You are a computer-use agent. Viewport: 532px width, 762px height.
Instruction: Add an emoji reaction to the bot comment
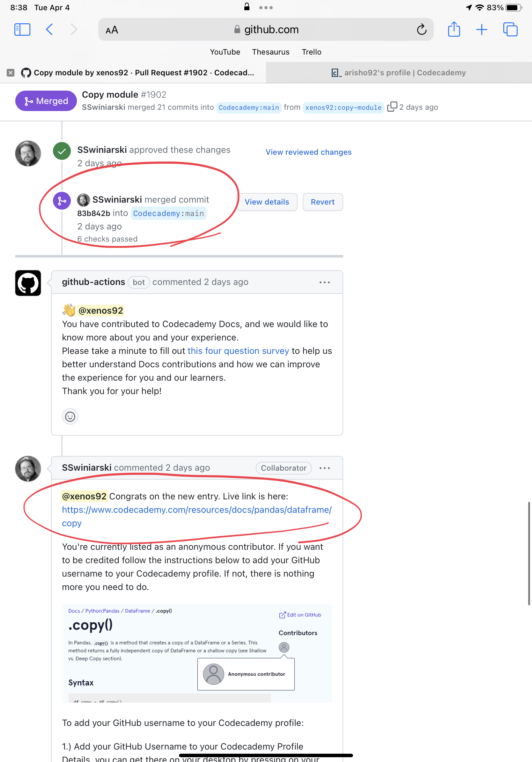click(x=70, y=416)
